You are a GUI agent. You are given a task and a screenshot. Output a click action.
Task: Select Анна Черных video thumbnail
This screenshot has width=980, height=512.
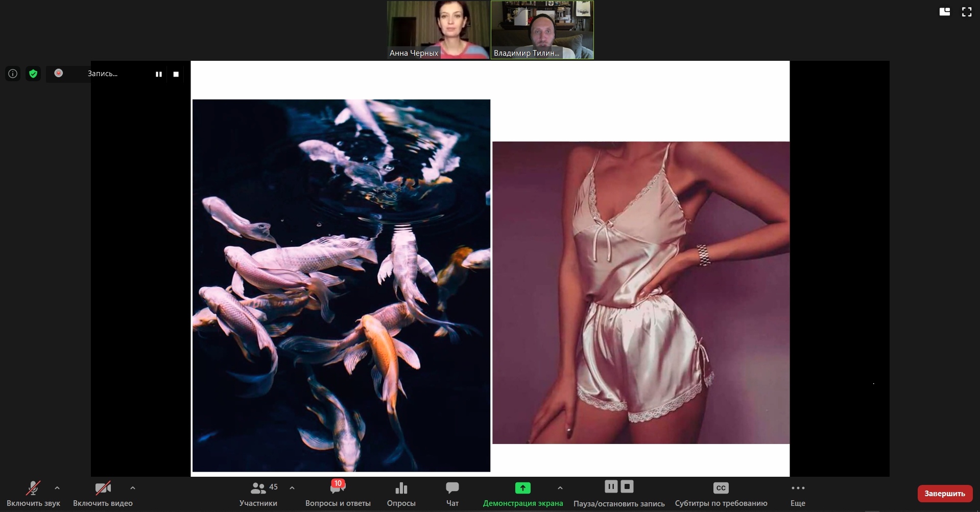click(x=438, y=30)
